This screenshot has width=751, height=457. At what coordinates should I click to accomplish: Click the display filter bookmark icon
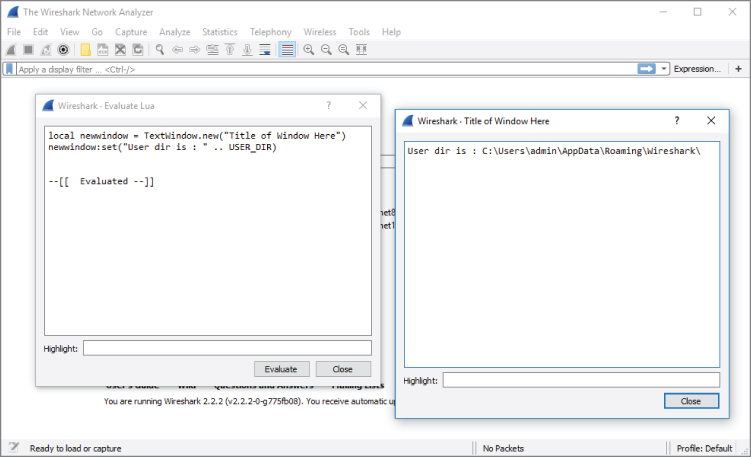point(9,69)
